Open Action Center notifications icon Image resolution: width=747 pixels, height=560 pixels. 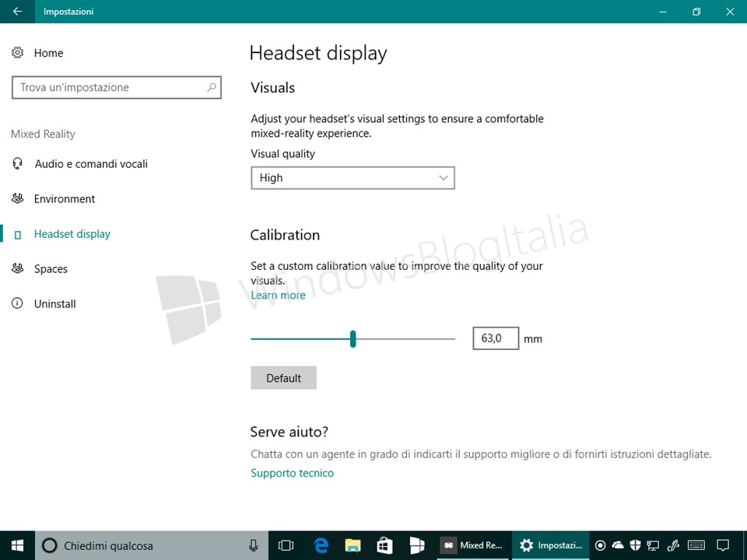723,546
